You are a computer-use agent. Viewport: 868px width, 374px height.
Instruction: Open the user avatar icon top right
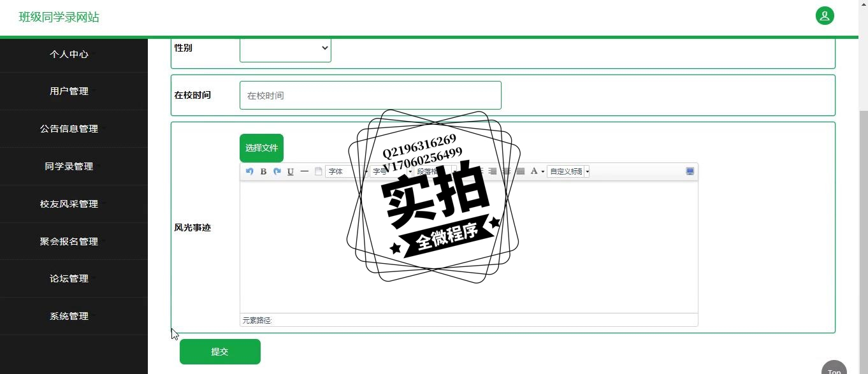click(825, 16)
